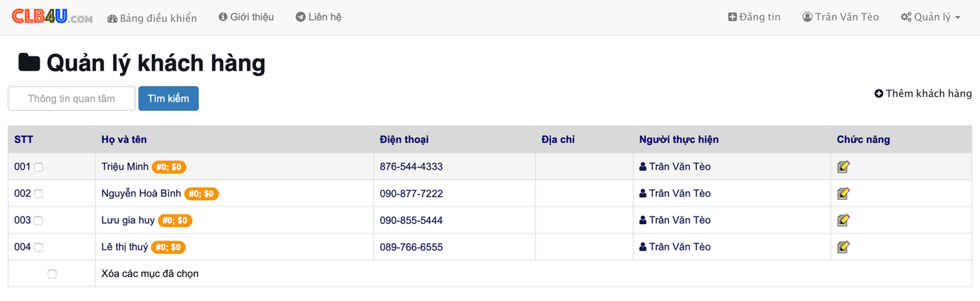Edit customer Triệu Minh via pencil icon

tap(843, 166)
